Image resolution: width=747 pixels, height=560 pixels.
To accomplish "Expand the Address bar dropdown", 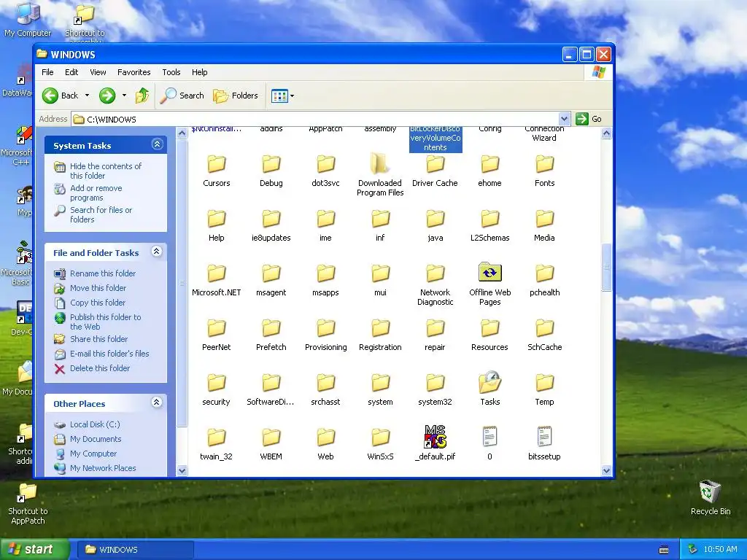I will pyautogui.click(x=564, y=119).
